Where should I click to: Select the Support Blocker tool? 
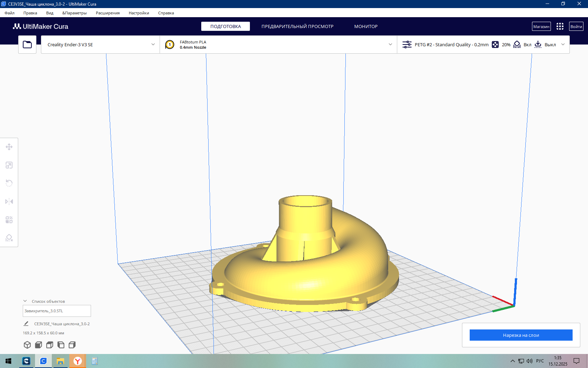click(x=9, y=238)
